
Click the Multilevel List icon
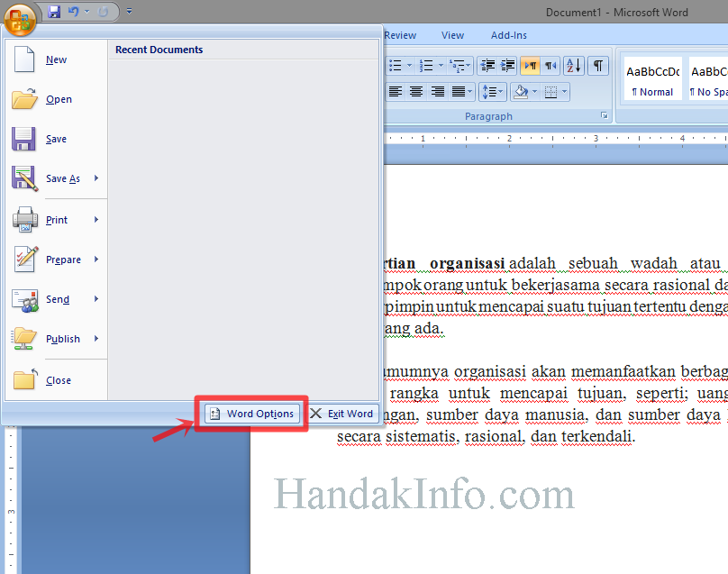coord(460,66)
